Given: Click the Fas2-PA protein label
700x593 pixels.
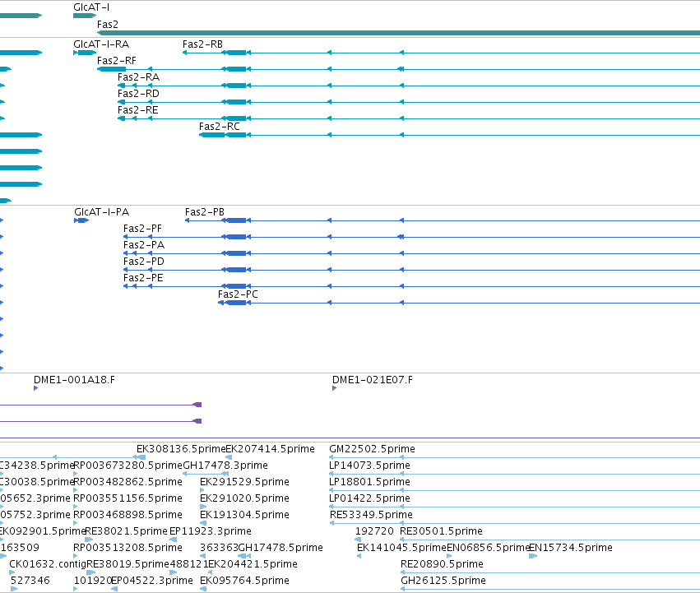Looking at the screenshot, I should [144, 245].
